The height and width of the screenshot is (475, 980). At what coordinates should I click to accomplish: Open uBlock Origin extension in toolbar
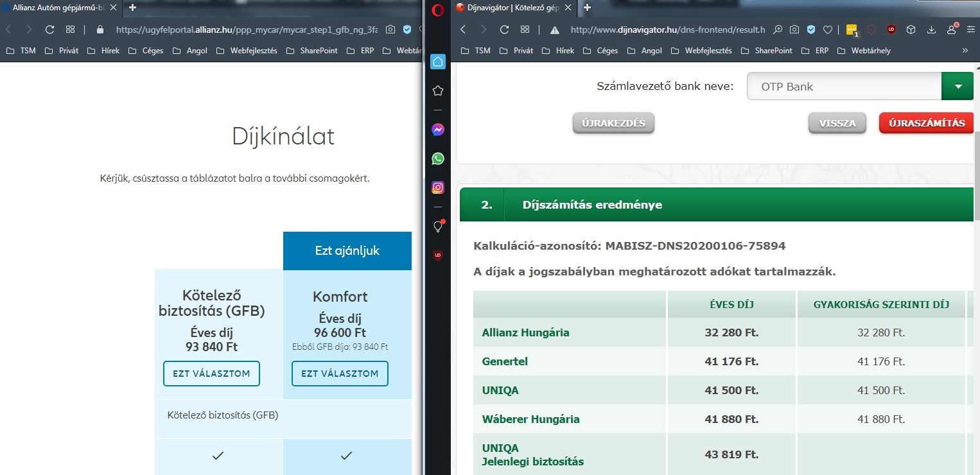(891, 30)
